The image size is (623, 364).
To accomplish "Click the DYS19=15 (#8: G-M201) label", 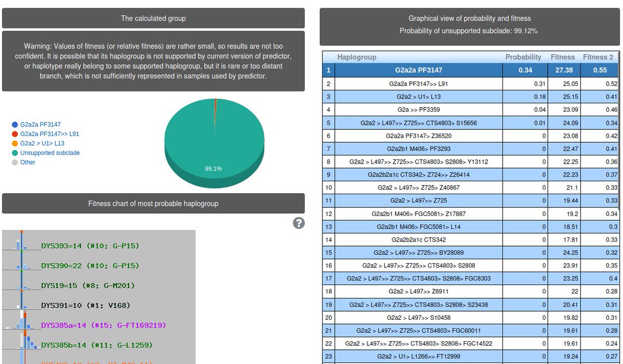I will coord(88,285).
